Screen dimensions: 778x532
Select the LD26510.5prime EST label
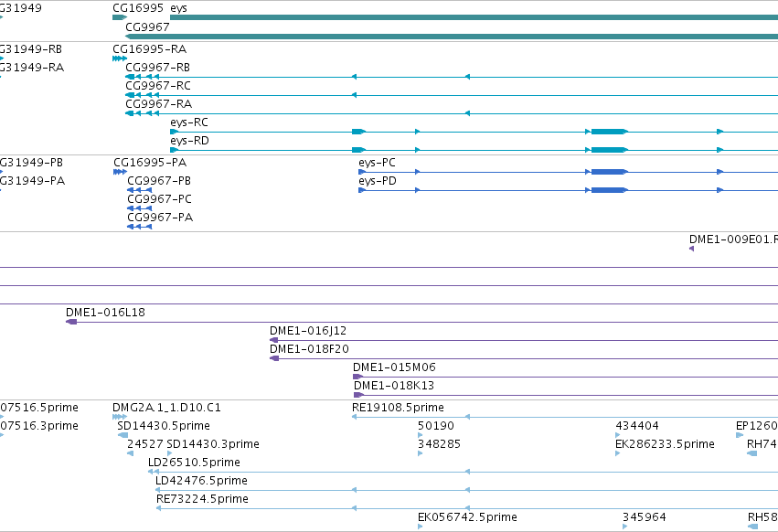[x=194, y=463]
